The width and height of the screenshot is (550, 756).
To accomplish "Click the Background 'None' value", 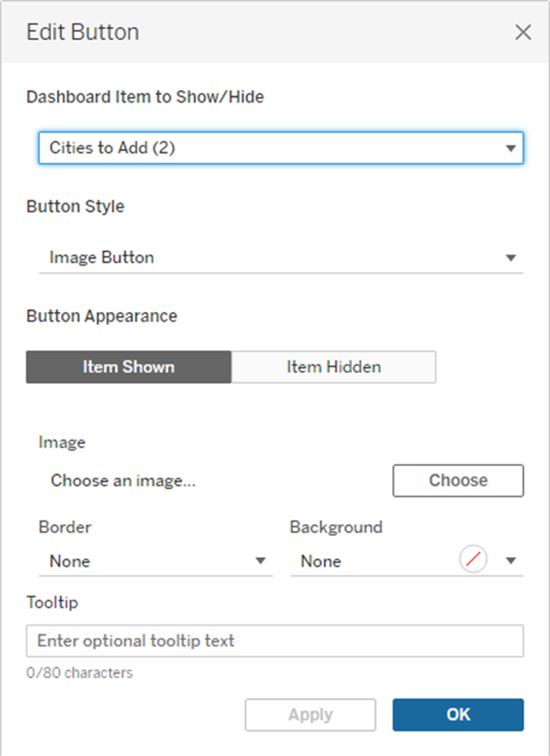I will coord(321,562).
